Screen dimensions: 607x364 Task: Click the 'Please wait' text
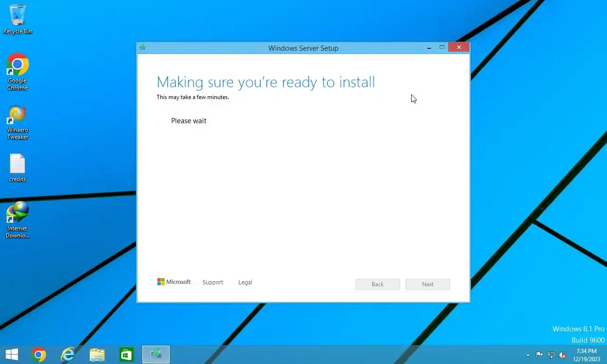(x=189, y=121)
